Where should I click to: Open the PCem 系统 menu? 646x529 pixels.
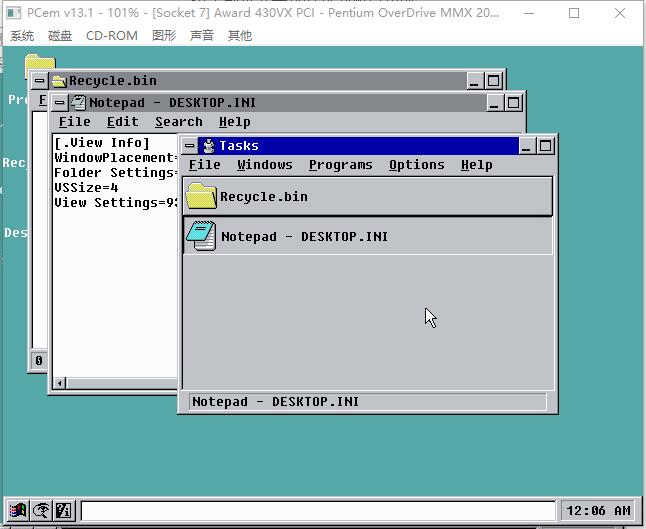[x=21, y=35]
